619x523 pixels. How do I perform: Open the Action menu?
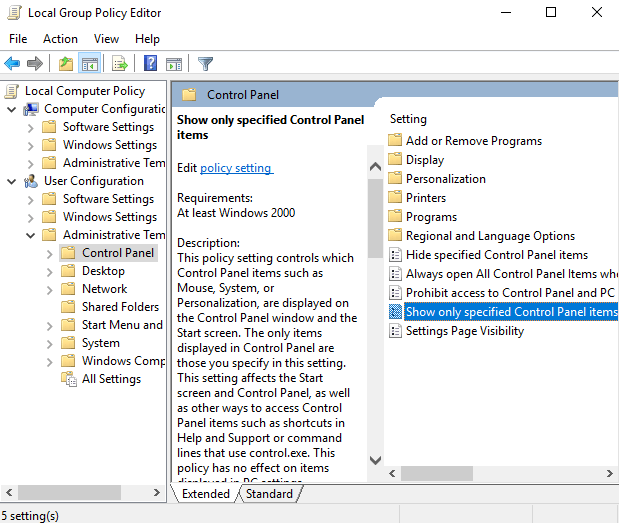(60, 39)
